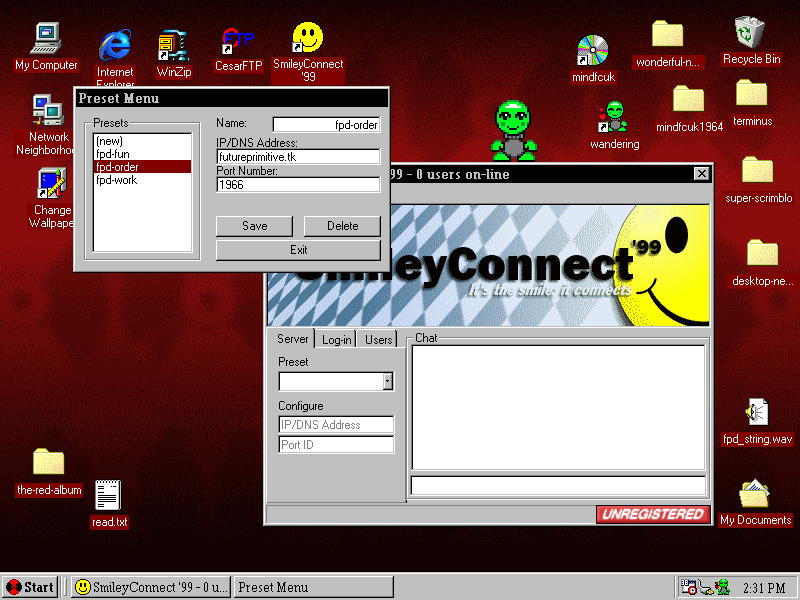The height and width of the screenshot is (600, 800).
Task: Select the fpd-fun preset
Action: click(142, 154)
